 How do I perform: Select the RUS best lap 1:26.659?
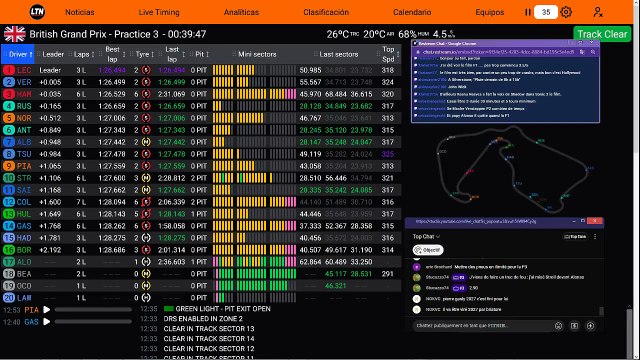[112, 106]
